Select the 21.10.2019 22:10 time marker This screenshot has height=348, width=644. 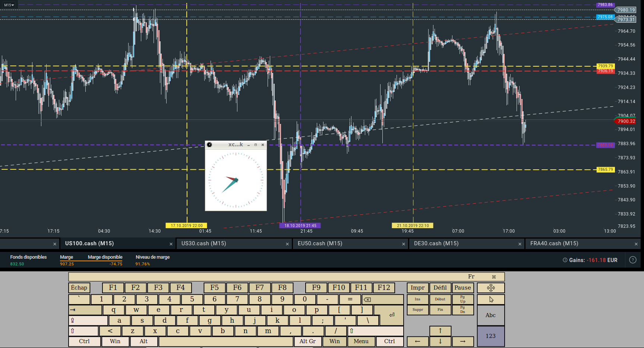(x=413, y=226)
